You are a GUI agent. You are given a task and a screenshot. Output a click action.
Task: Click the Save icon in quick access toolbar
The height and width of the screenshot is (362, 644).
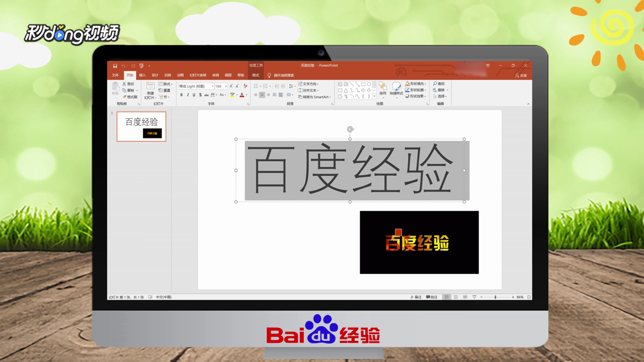tap(115, 66)
